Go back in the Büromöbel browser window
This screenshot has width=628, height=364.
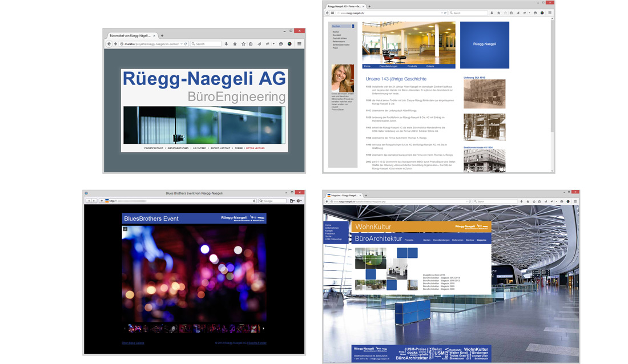point(109,44)
